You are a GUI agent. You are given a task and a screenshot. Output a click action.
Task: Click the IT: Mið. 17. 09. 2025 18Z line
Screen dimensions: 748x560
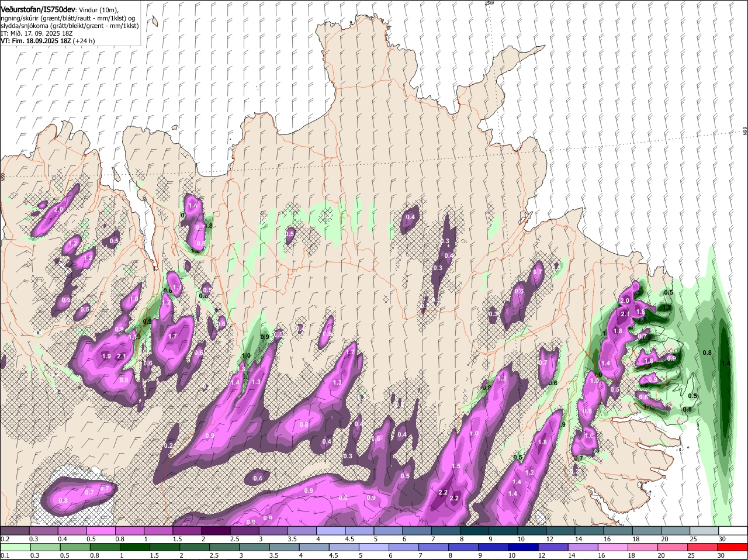(x=37, y=33)
